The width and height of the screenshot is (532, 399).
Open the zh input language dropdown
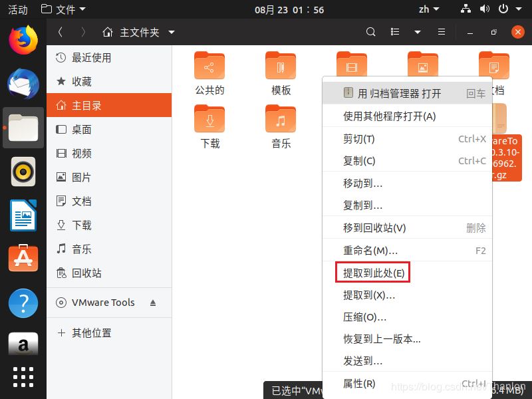428,9
